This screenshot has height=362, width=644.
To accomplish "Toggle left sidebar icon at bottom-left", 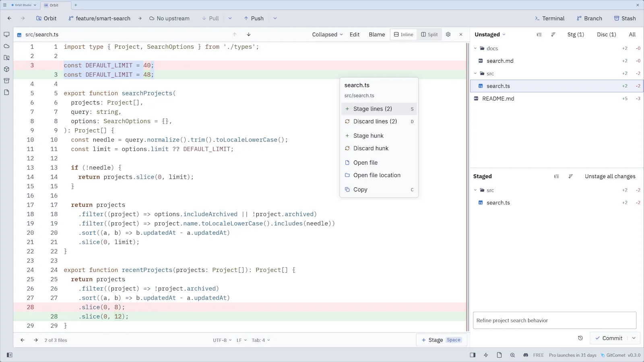I will pyautogui.click(x=10, y=355).
